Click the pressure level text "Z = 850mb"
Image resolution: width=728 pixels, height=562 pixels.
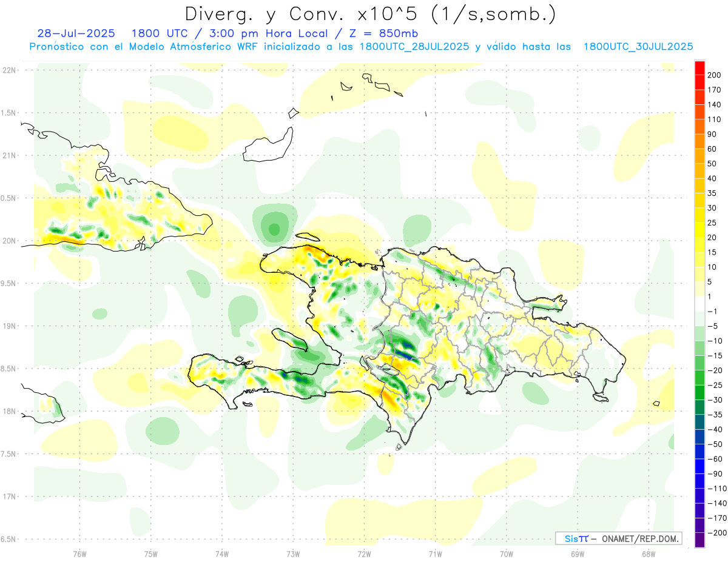pos(385,33)
